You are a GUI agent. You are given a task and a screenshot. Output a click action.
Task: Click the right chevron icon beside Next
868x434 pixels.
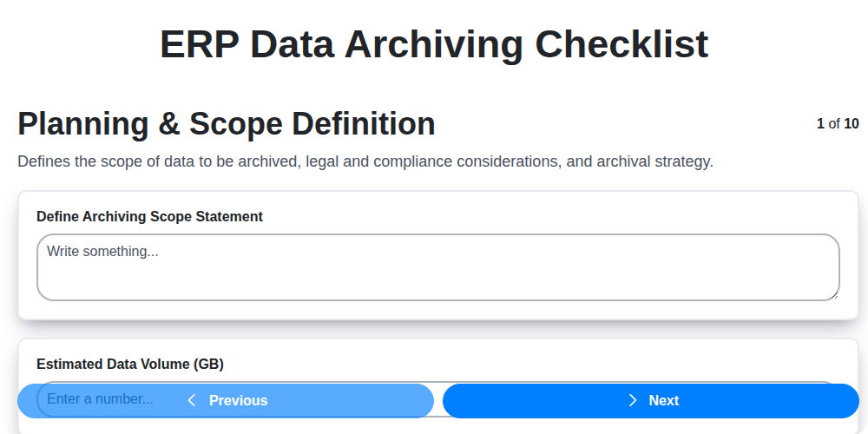(633, 400)
